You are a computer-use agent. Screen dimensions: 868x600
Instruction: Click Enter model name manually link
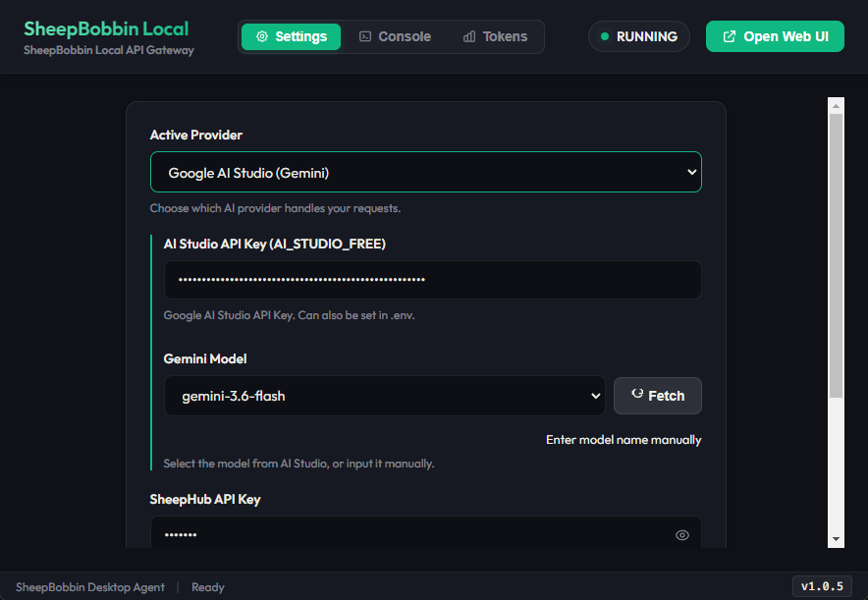tap(624, 440)
